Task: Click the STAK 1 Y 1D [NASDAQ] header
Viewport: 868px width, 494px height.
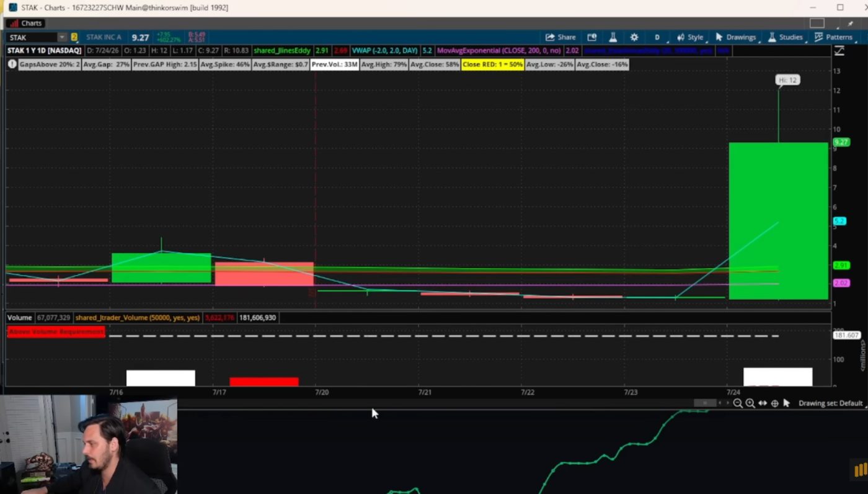Action: [x=44, y=50]
